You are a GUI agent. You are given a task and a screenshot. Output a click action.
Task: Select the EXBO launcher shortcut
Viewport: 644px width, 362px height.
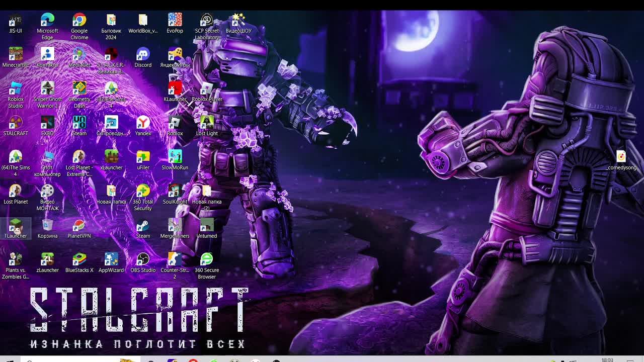(47, 126)
